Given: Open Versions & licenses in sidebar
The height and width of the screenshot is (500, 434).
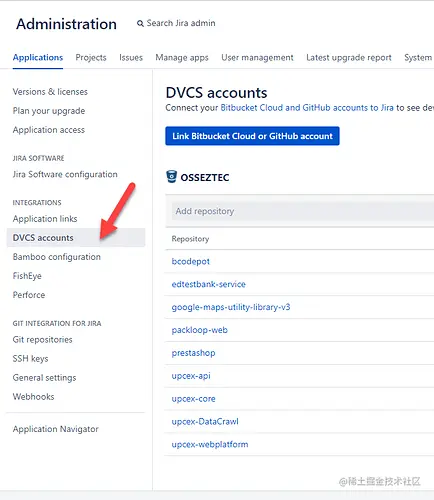Looking at the screenshot, I should (x=50, y=92).
